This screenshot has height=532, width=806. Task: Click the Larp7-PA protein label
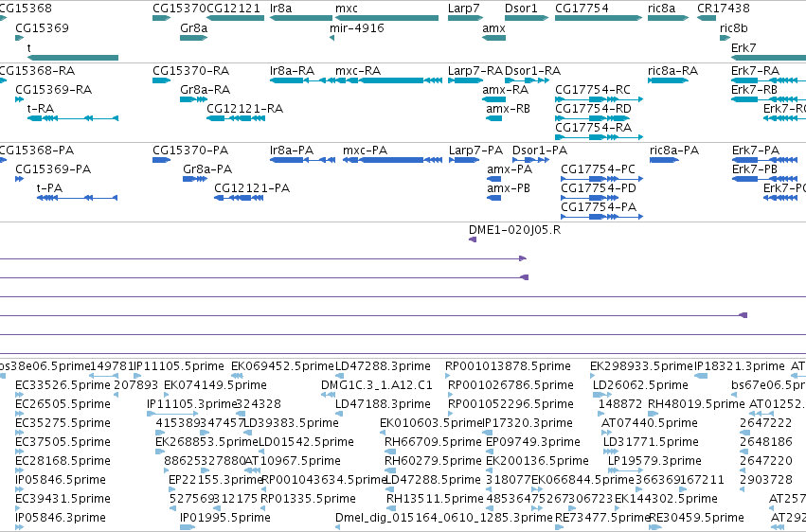point(475,150)
